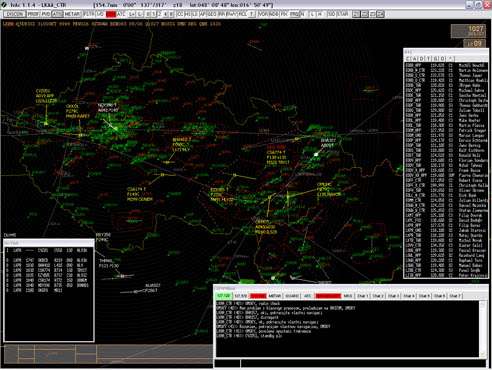Open the METAR tab in the comm panel
492x370 pixels.
[x=275, y=296]
